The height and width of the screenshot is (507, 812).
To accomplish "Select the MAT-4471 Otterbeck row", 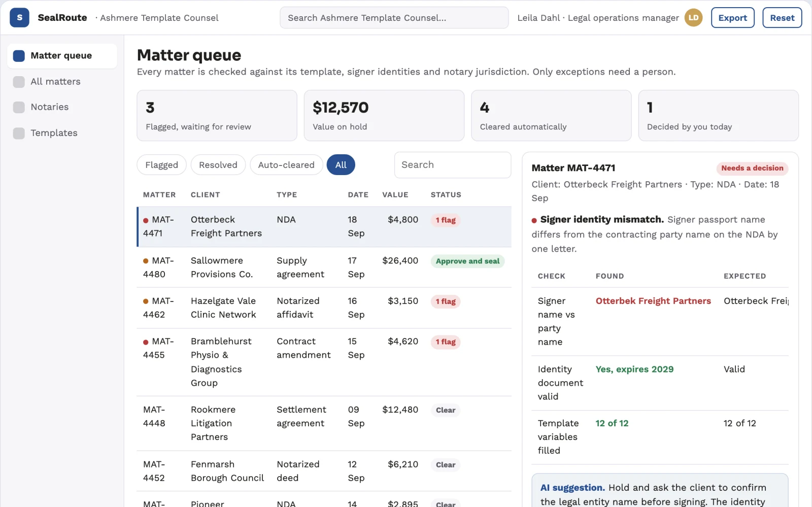I will coord(324,227).
